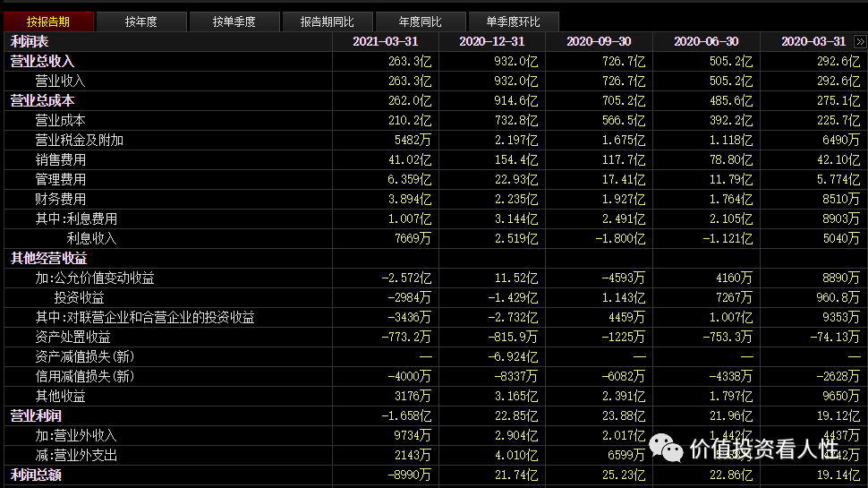Select the 营业利润 row label

click(36, 416)
